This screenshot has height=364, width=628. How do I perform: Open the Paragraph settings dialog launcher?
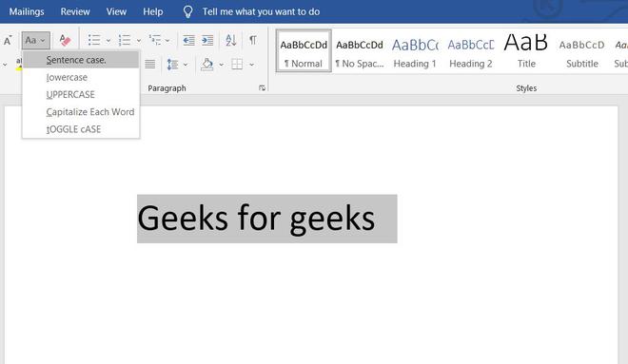(x=262, y=88)
